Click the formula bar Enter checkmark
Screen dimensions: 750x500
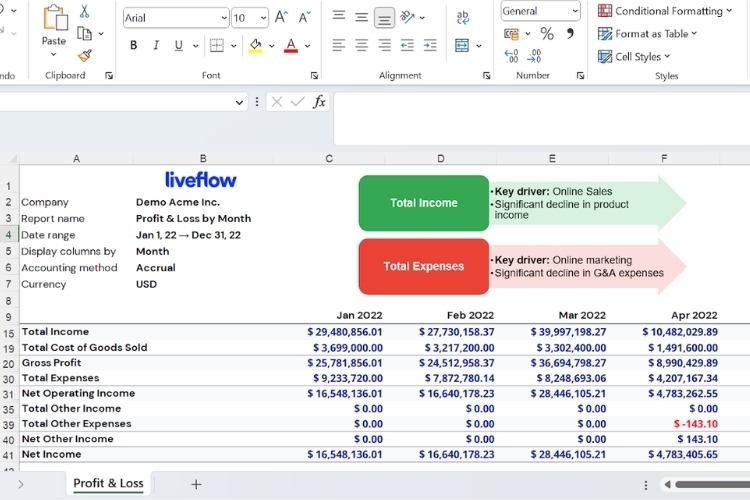click(x=298, y=101)
